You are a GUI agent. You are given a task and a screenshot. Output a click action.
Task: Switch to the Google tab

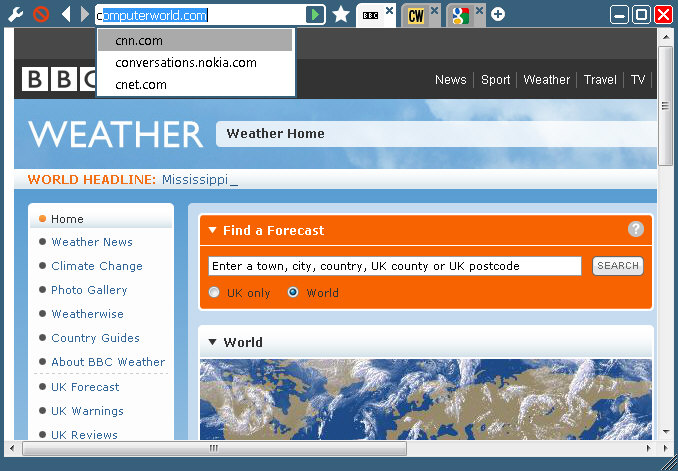click(x=461, y=16)
